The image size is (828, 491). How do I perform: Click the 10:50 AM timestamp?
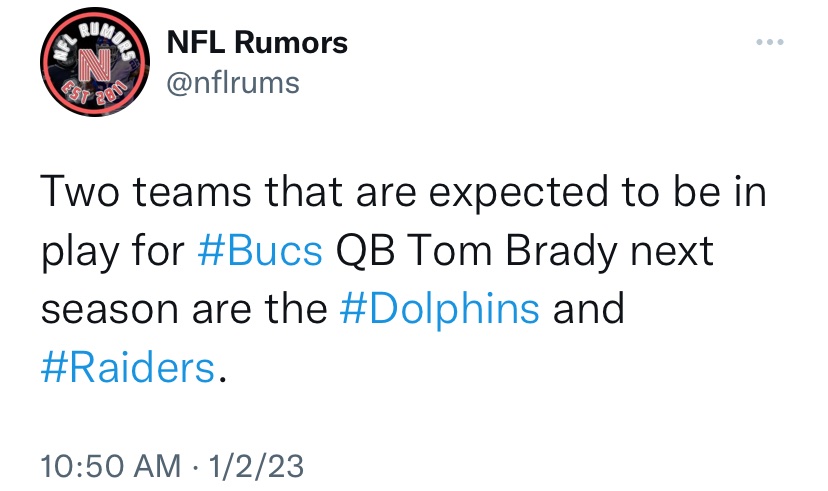[x=110, y=466]
